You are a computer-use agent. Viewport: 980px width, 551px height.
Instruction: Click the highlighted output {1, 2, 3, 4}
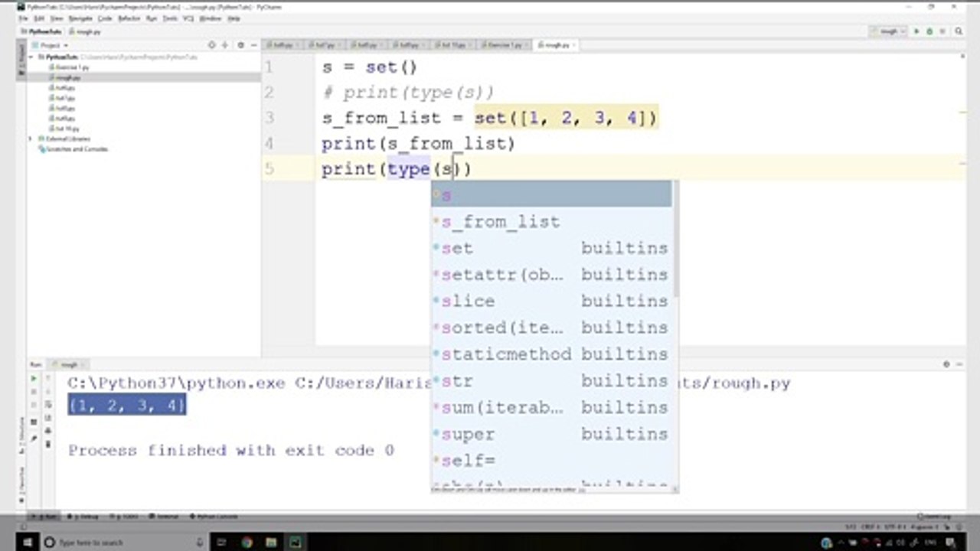pos(127,406)
